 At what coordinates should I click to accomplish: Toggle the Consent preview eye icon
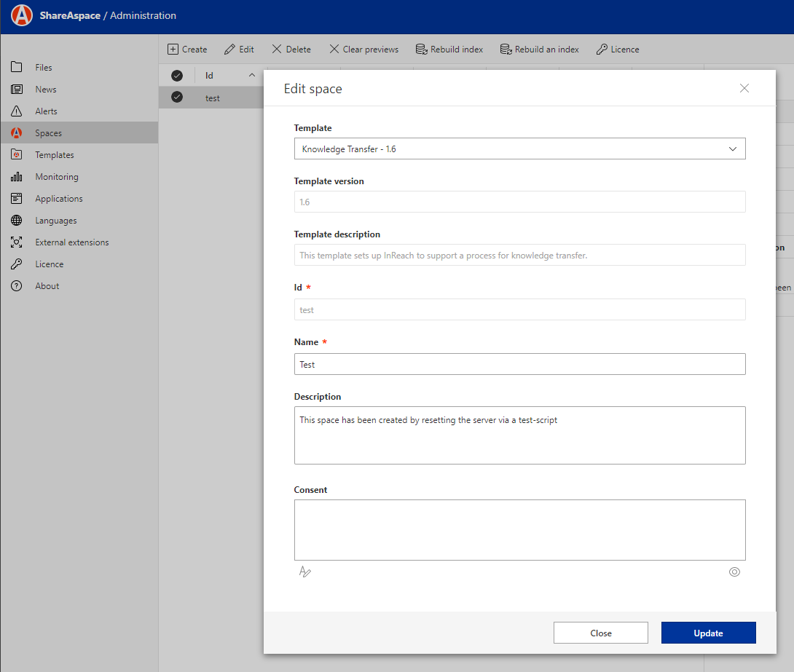[734, 572]
